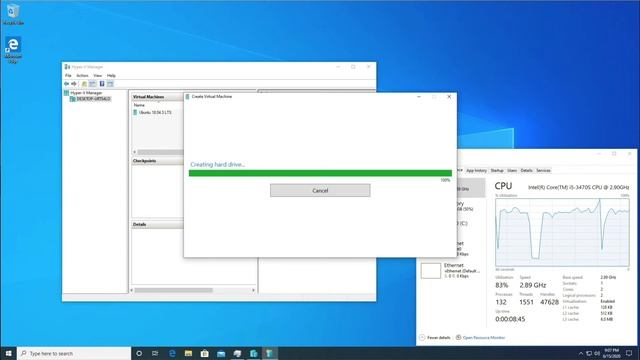Viewport: 640px width, 360px height.
Task: Switch to Users tab in Task Manager
Action: (x=512, y=170)
